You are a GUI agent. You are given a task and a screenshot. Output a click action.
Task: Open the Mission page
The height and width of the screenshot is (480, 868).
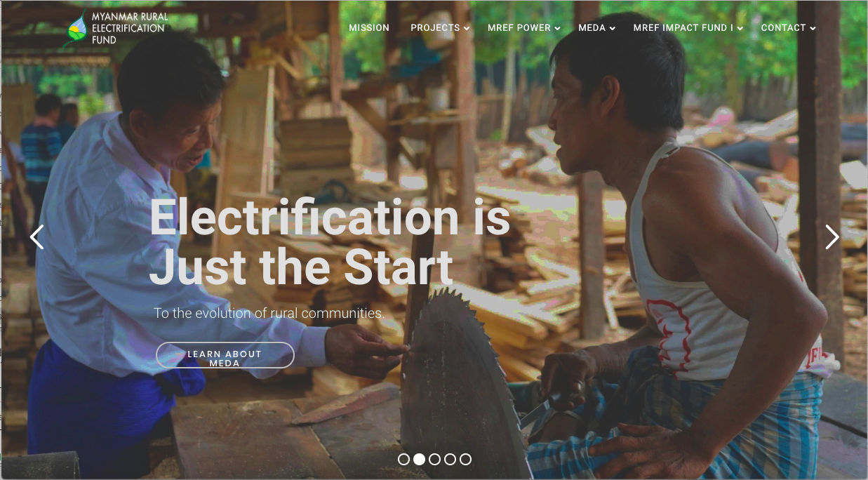(x=369, y=28)
